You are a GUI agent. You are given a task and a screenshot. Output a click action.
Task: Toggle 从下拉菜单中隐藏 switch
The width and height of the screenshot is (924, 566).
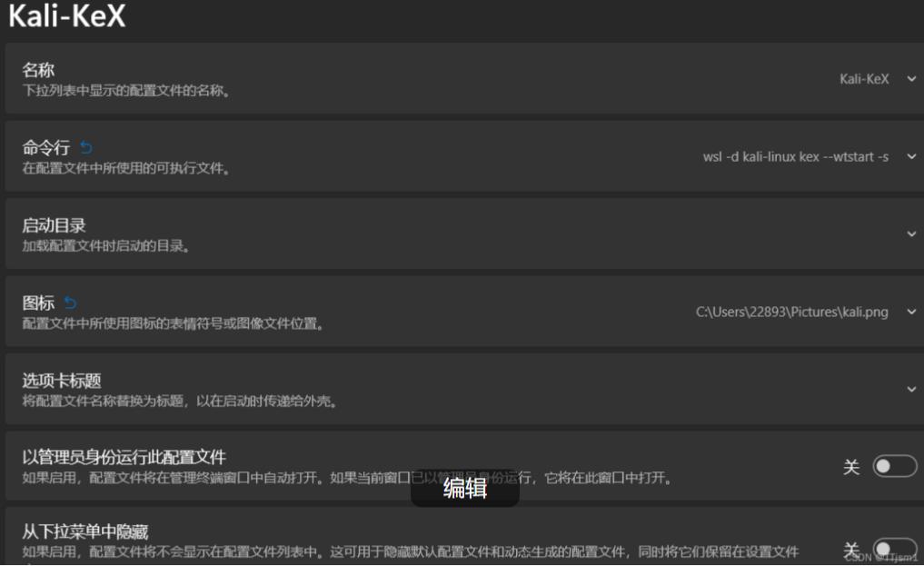coord(895,549)
